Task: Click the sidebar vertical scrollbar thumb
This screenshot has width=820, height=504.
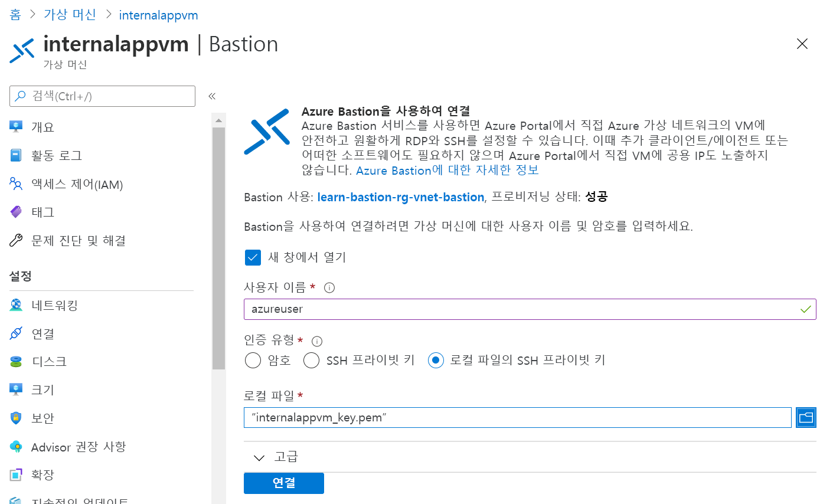Action: pos(218,248)
